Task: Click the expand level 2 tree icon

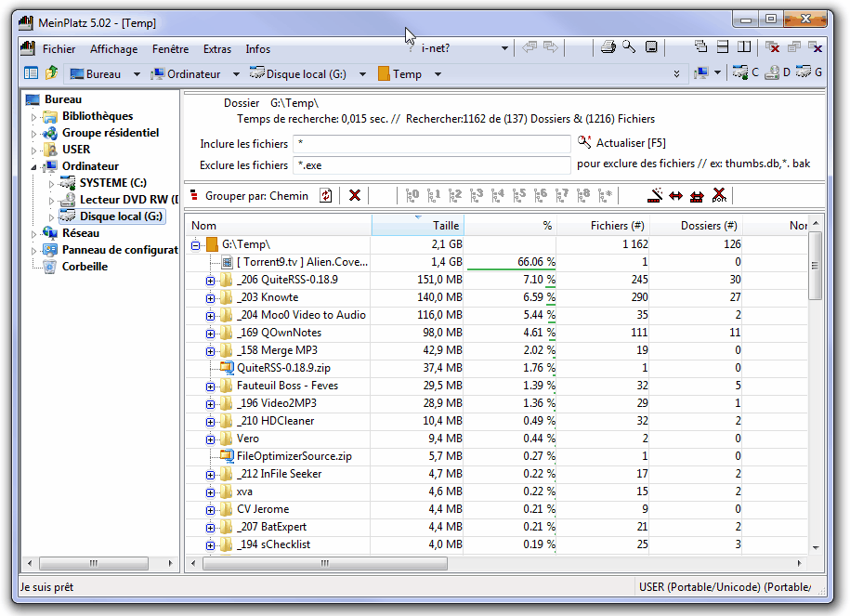Action: pos(455,195)
